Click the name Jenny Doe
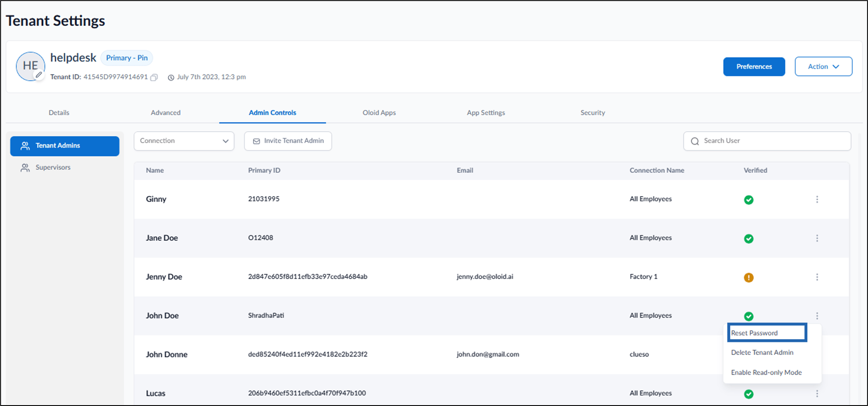 (164, 277)
